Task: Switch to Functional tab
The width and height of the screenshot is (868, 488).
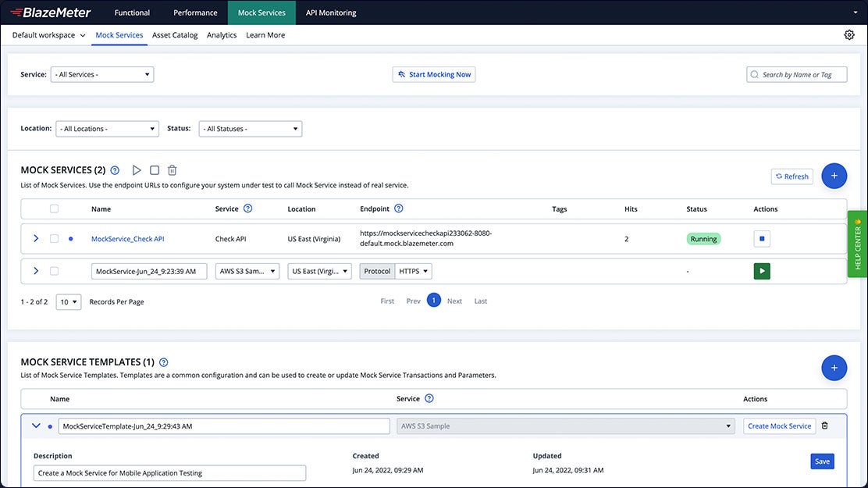Action: (132, 12)
